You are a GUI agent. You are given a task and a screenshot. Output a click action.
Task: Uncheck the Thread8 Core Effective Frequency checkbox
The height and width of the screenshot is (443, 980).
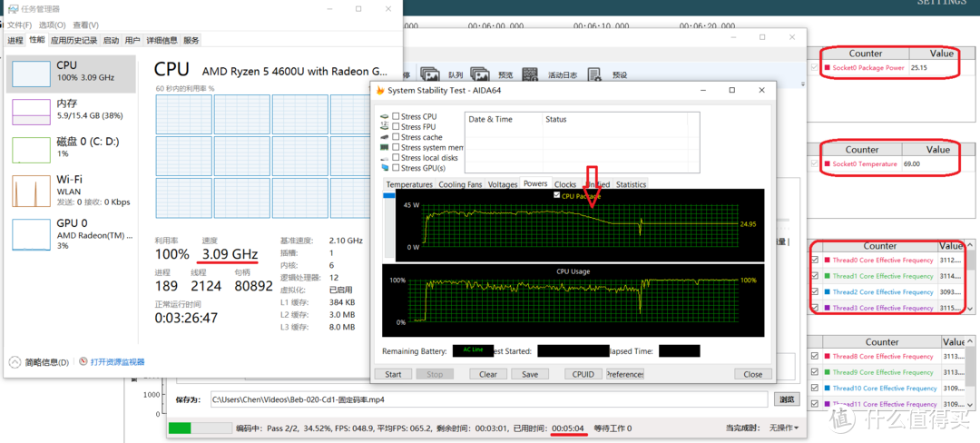[x=814, y=356]
